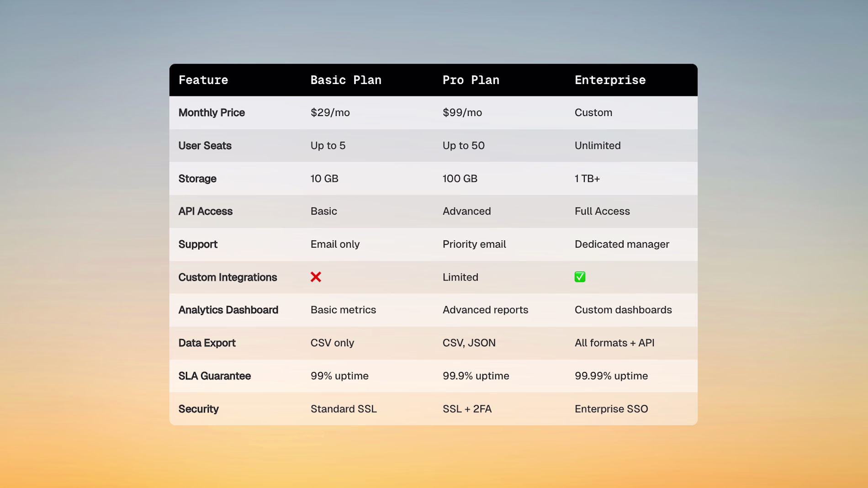The width and height of the screenshot is (868, 488).
Task: Select the Pro Plan header
Action: (471, 80)
